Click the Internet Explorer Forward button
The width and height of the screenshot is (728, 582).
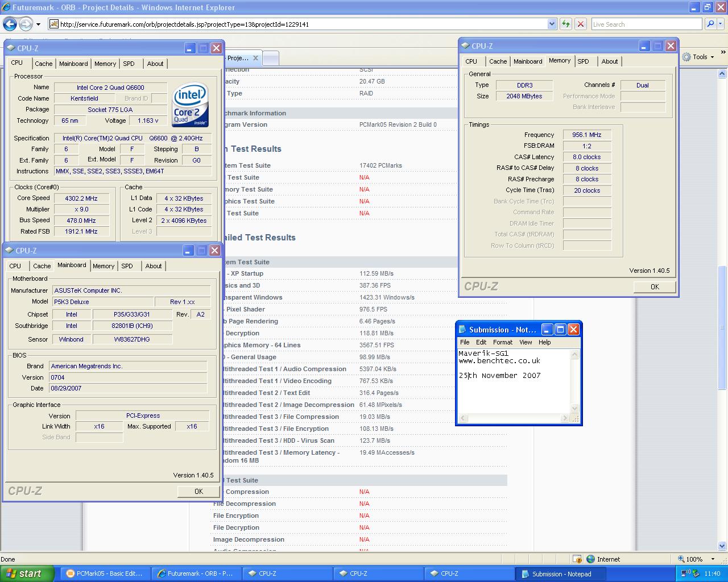[26, 24]
